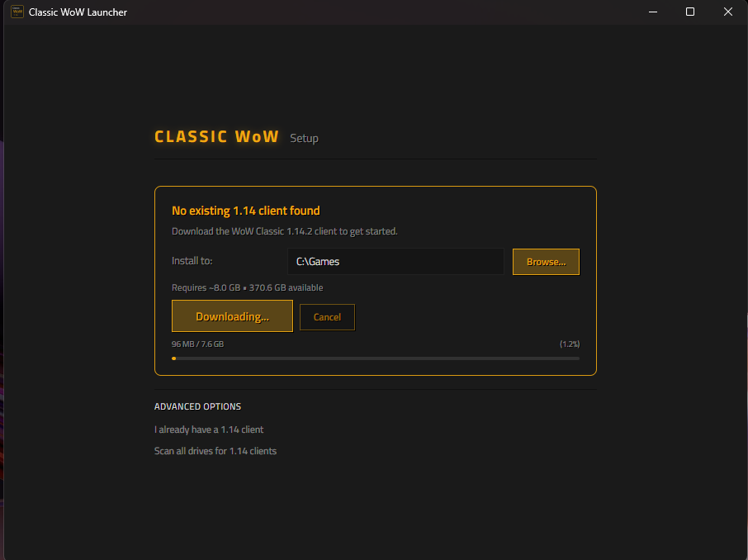Click the download progress bar track

click(376, 358)
